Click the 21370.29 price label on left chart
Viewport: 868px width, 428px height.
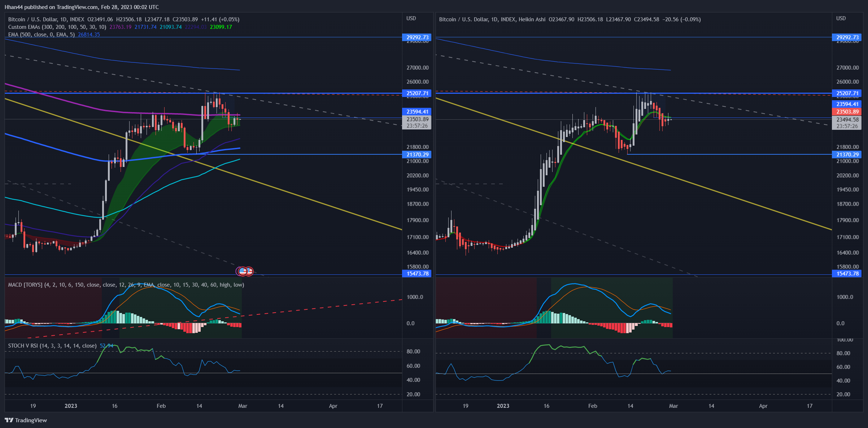pyautogui.click(x=417, y=155)
